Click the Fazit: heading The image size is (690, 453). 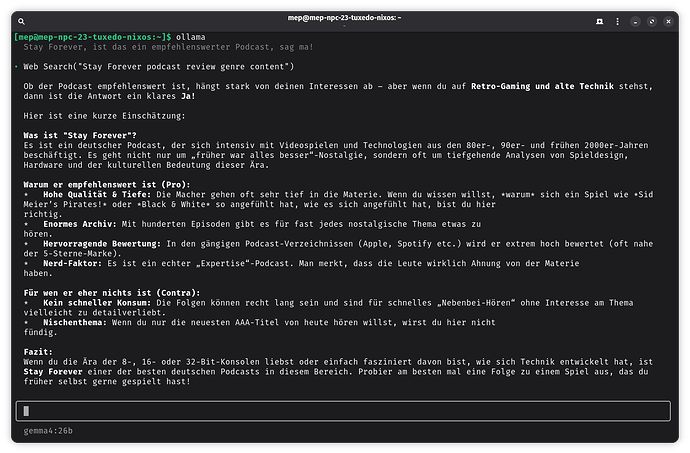coord(38,352)
